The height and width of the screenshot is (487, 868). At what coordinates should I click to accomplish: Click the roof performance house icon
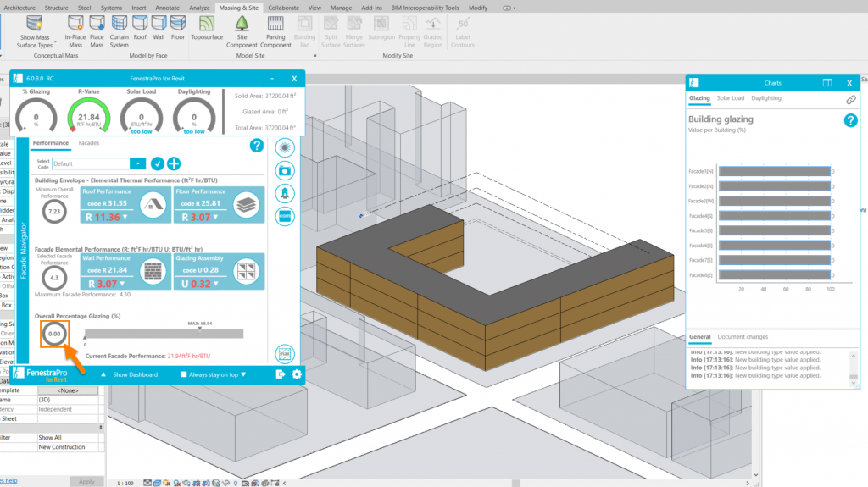pyautogui.click(x=153, y=205)
